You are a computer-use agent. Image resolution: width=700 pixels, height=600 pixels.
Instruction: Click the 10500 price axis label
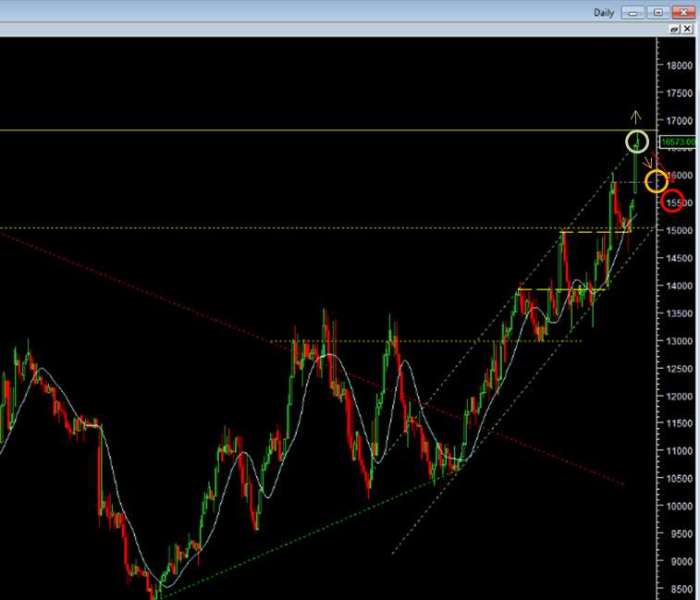coord(679,479)
